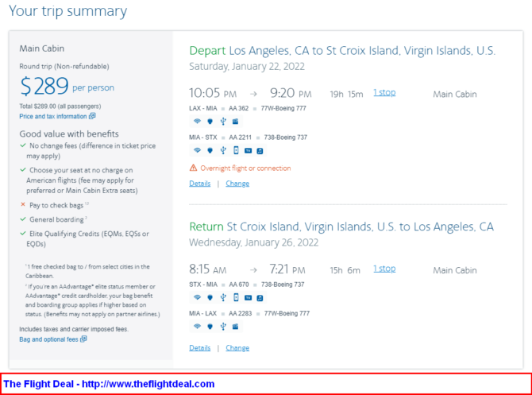Click the USB icon for MIA - STX flight
This screenshot has width=532, height=395.
coord(223,150)
